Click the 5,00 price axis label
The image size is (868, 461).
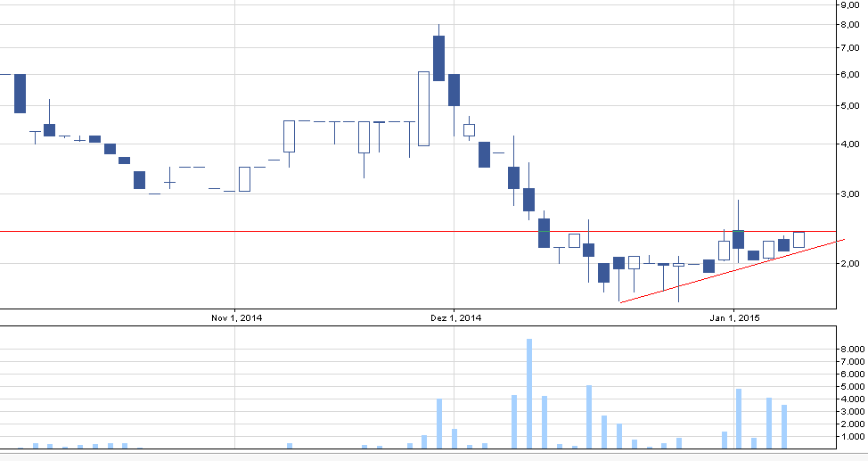[x=849, y=106]
